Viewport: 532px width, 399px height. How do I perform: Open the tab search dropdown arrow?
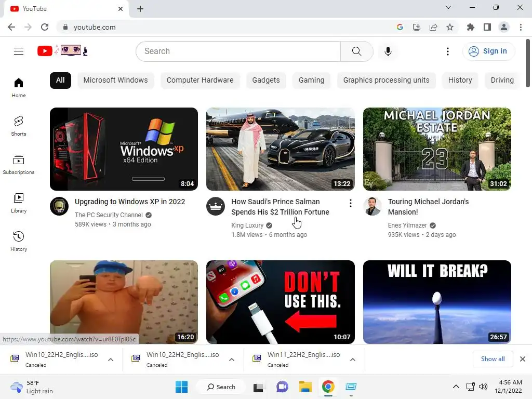click(x=448, y=7)
